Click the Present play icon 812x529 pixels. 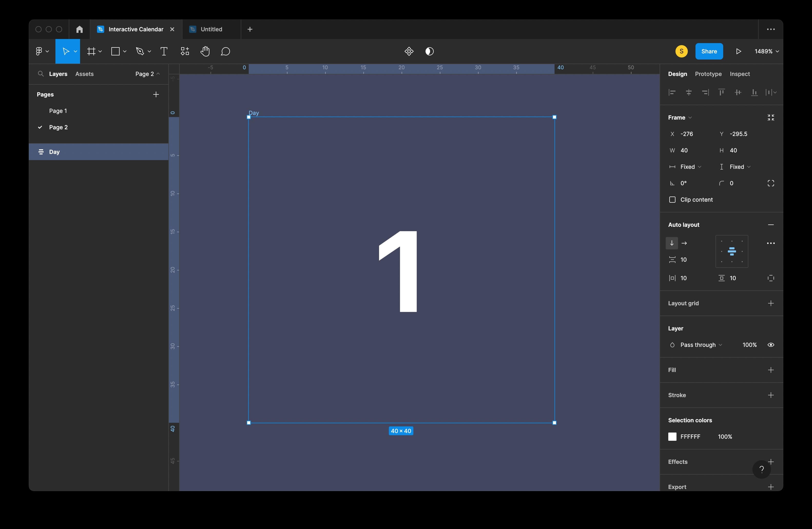coord(738,52)
